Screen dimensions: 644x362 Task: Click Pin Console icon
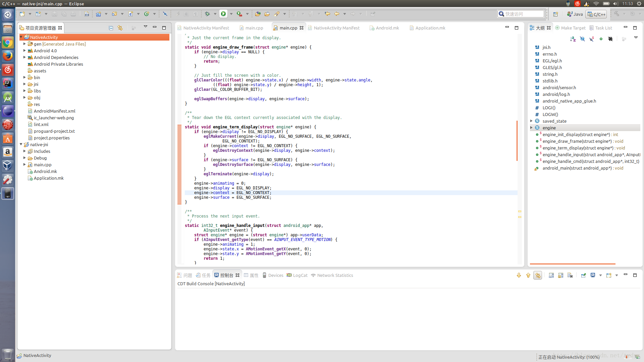coord(583,275)
